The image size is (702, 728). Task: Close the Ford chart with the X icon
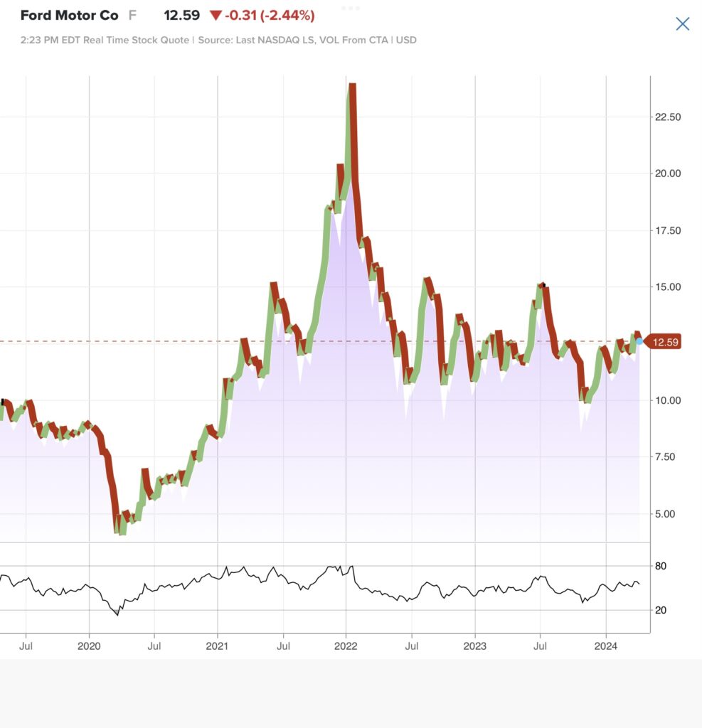pos(682,24)
